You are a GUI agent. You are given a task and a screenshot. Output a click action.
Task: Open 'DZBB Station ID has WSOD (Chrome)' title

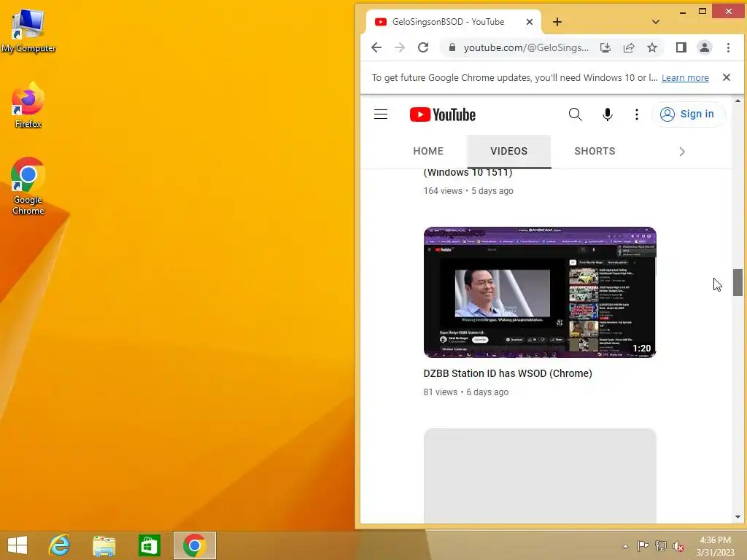click(x=508, y=374)
